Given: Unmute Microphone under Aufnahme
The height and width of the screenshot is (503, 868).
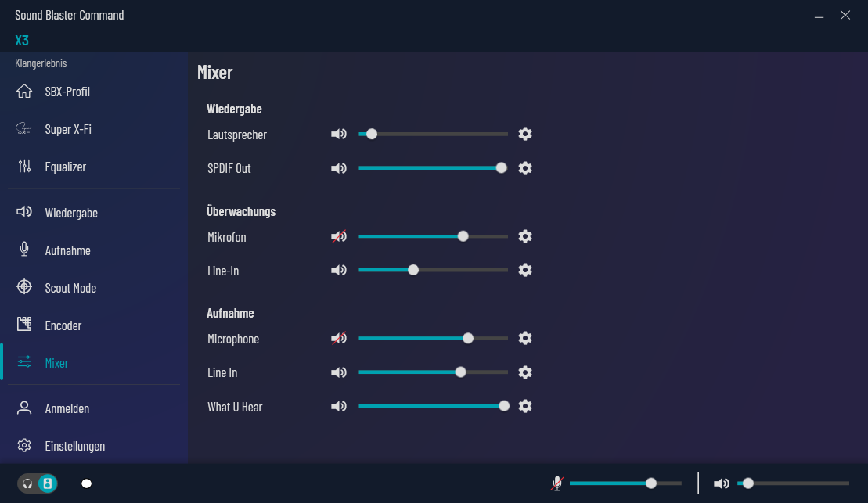Looking at the screenshot, I should [338, 338].
